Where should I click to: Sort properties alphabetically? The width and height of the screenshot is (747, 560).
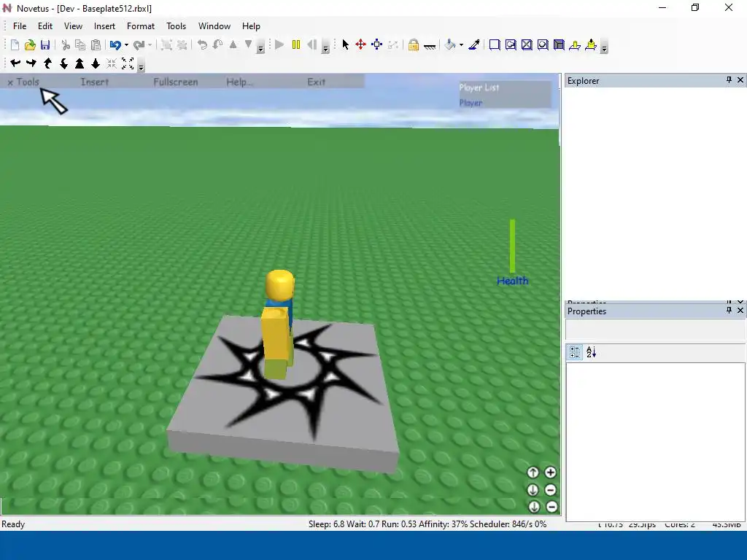(x=591, y=352)
